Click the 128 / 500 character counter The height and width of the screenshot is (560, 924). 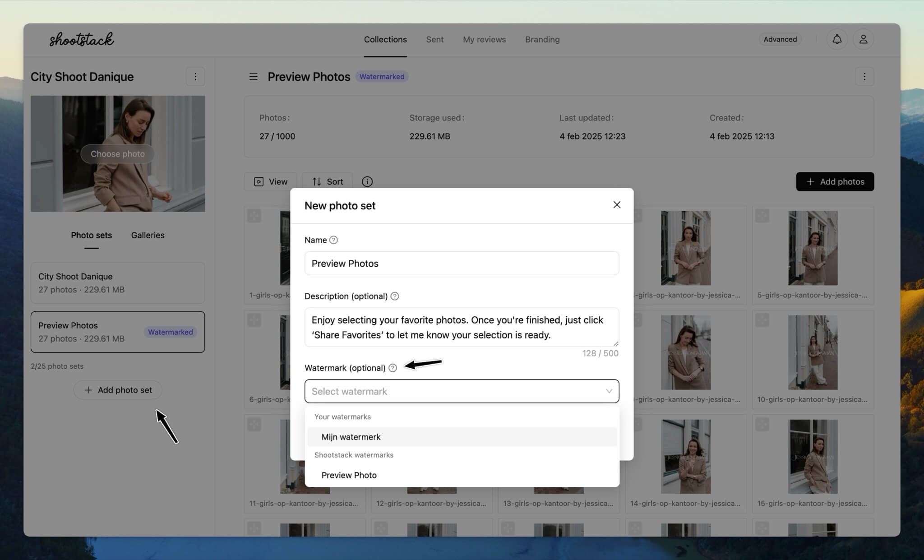pos(600,353)
